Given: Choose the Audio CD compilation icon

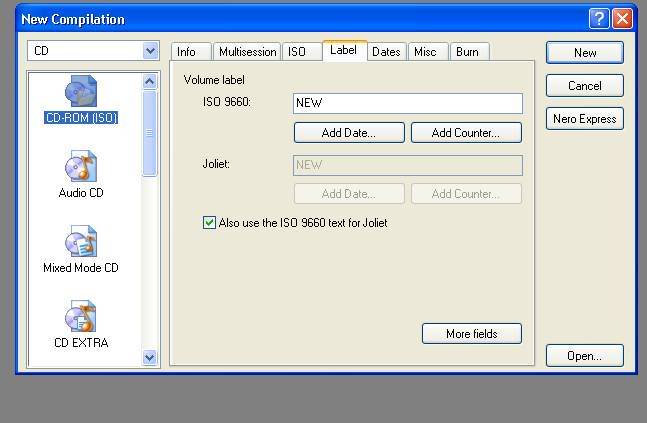Looking at the screenshot, I should [81, 168].
